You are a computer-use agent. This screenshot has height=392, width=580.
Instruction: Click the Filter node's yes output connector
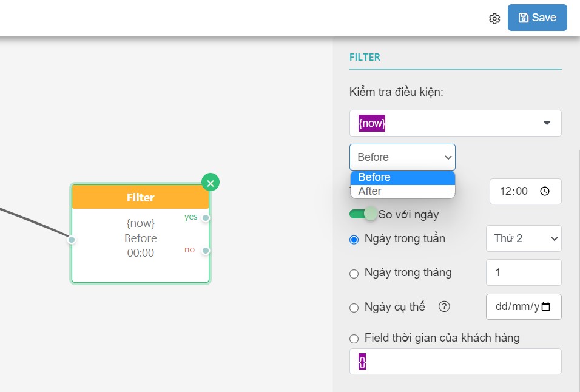(206, 218)
